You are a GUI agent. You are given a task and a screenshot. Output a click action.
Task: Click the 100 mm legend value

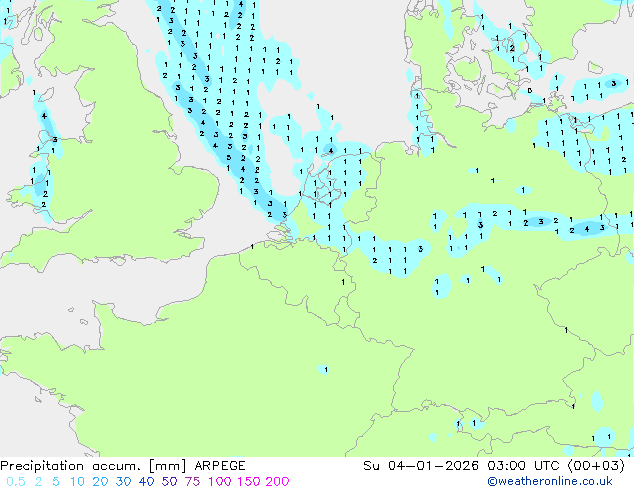[220, 482]
